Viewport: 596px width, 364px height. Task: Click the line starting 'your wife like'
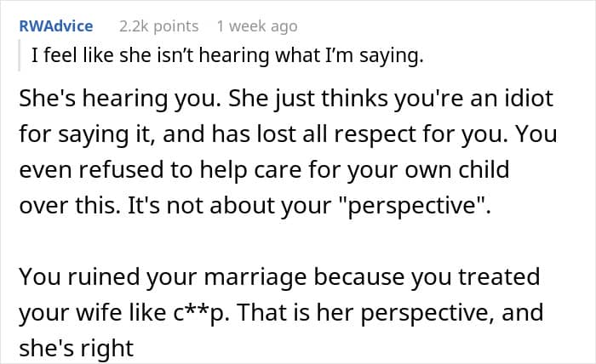tap(281, 312)
